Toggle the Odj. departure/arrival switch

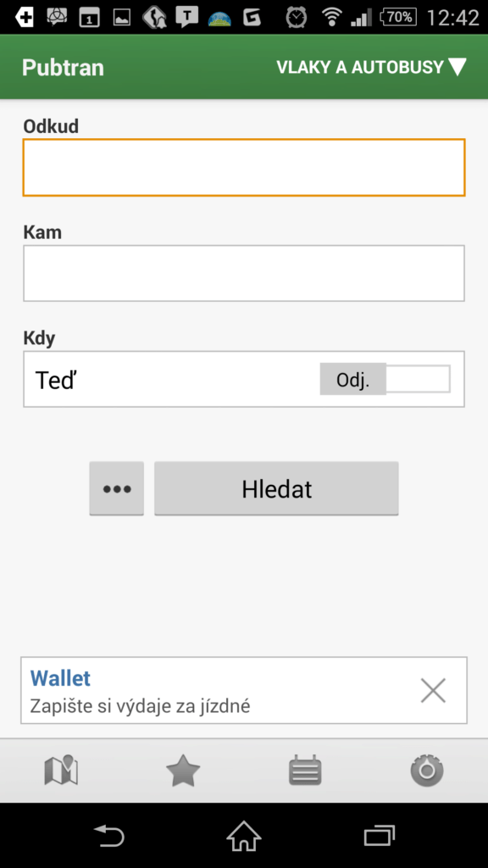tap(385, 379)
